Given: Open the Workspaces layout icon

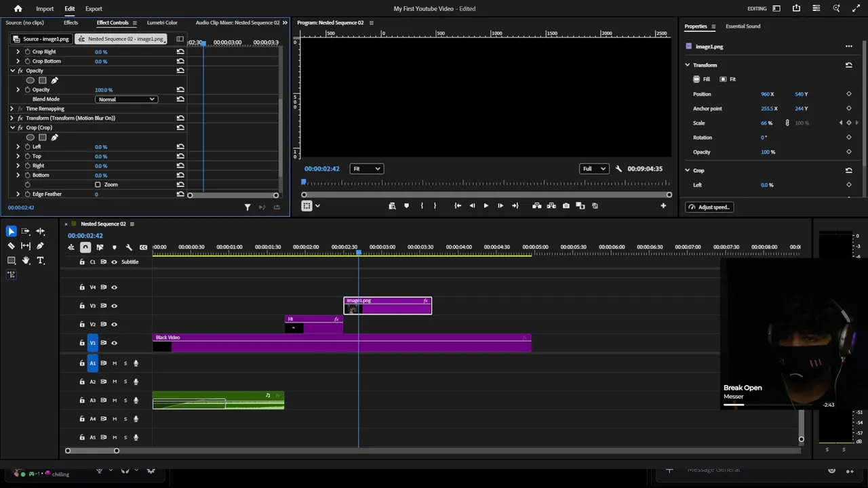Looking at the screenshot, I should coord(776,9).
